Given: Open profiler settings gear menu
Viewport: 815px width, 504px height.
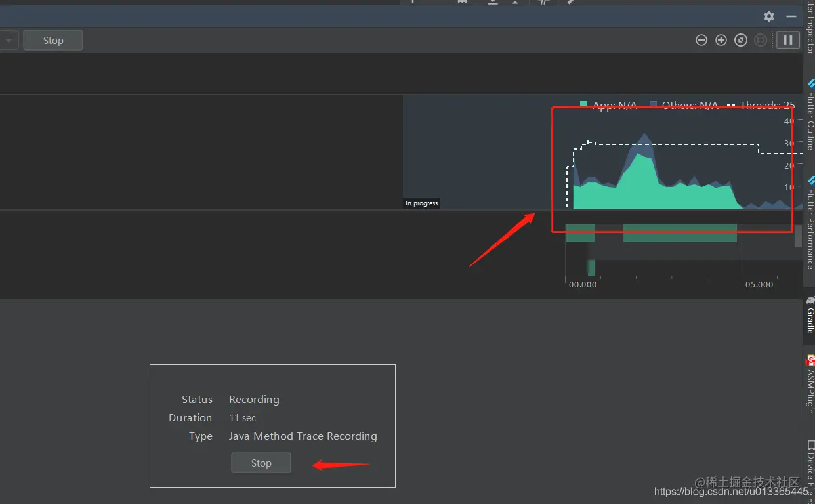Looking at the screenshot, I should (x=769, y=16).
